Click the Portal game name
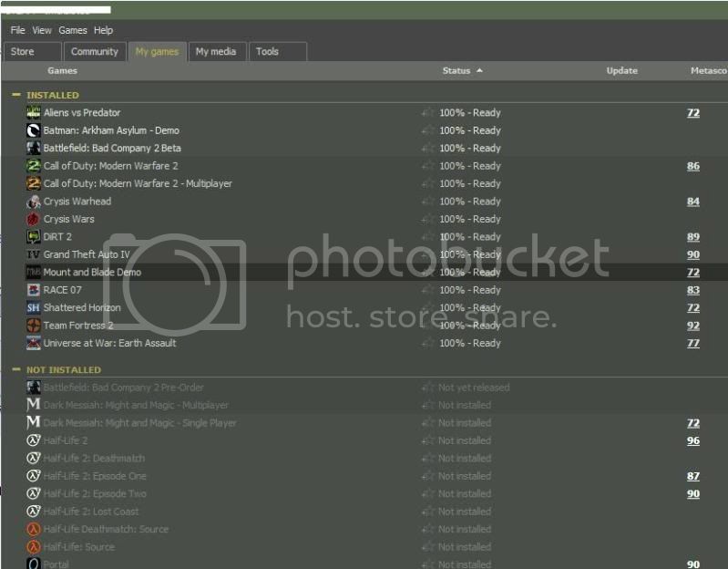This screenshot has height=569, width=728. pyautogui.click(x=56, y=564)
